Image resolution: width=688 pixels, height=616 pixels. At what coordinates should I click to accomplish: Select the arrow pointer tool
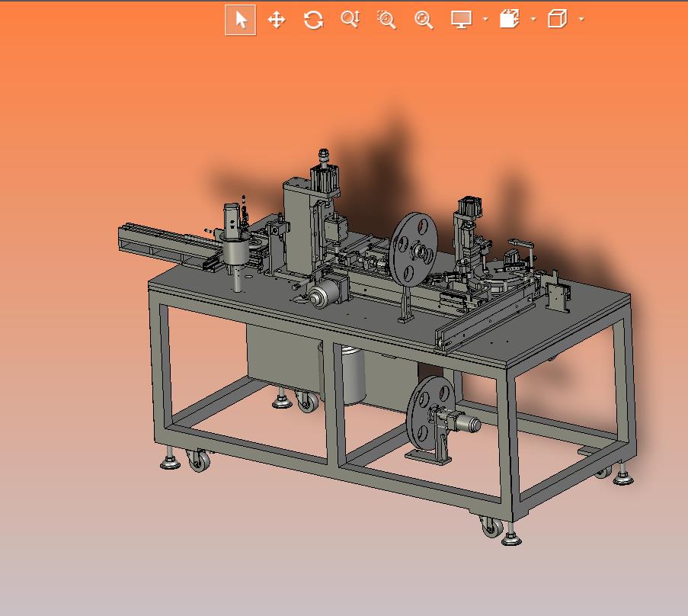coord(241,20)
